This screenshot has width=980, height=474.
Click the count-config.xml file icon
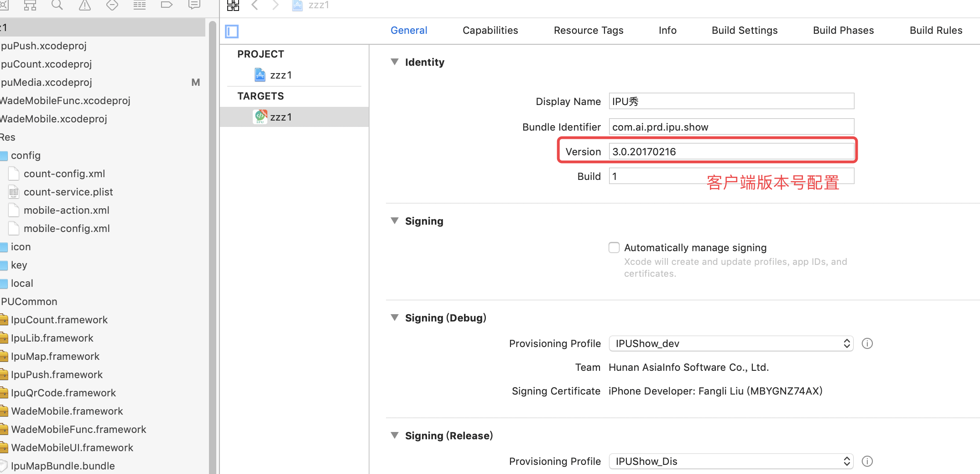coord(14,174)
